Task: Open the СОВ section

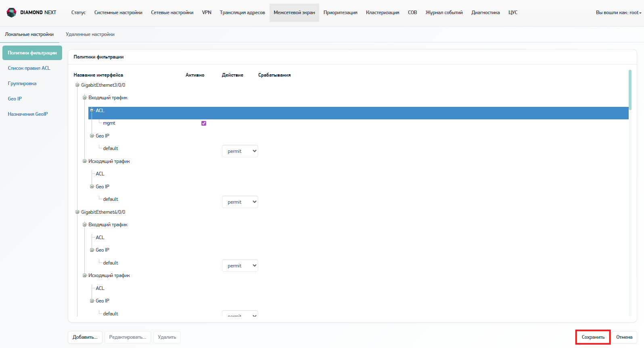Action: pos(412,13)
